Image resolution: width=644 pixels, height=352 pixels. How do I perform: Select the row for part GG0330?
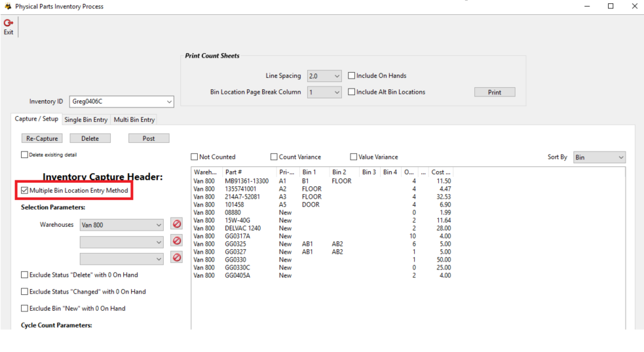[x=322, y=260]
